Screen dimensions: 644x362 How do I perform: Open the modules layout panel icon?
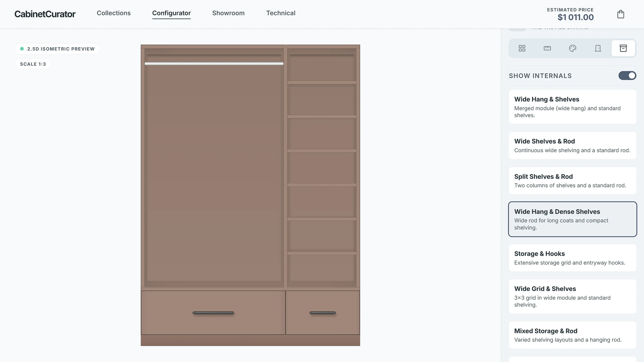tap(522, 48)
